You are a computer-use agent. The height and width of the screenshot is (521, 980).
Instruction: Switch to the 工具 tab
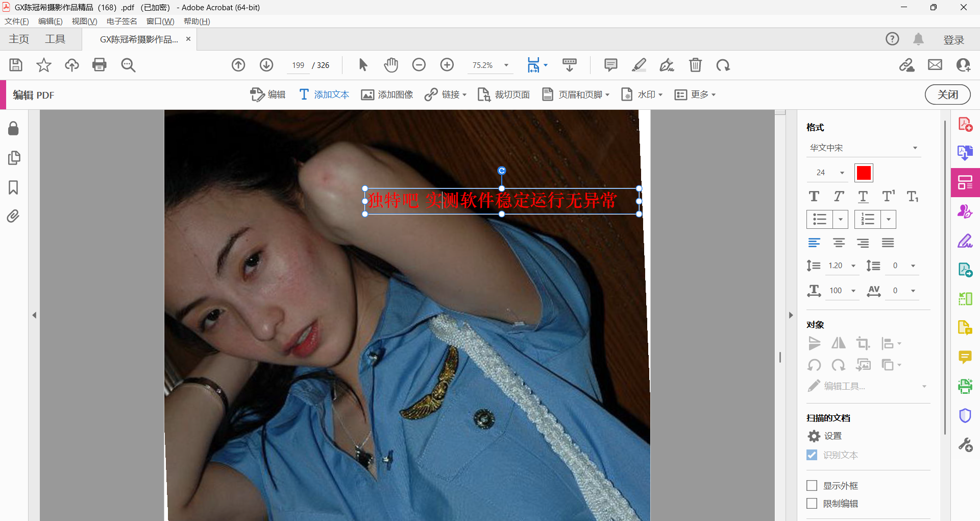55,39
